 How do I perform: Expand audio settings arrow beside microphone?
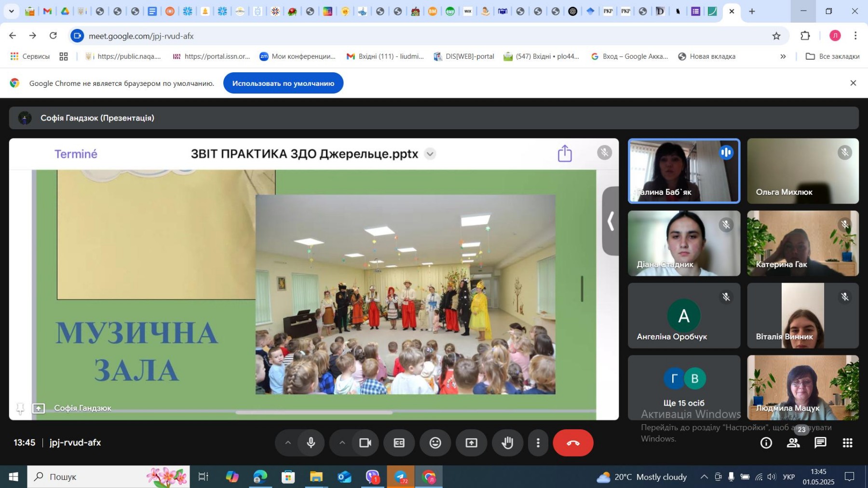288,443
